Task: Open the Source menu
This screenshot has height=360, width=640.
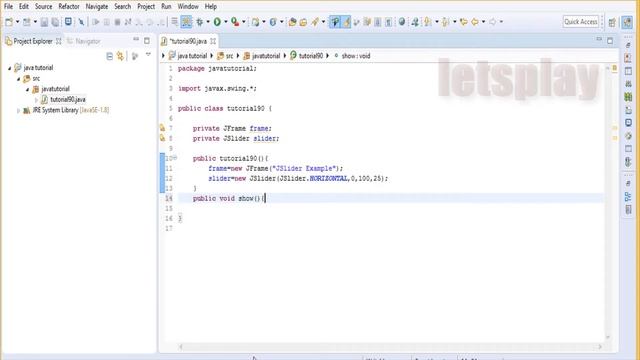Action: [x=43, y=7]
